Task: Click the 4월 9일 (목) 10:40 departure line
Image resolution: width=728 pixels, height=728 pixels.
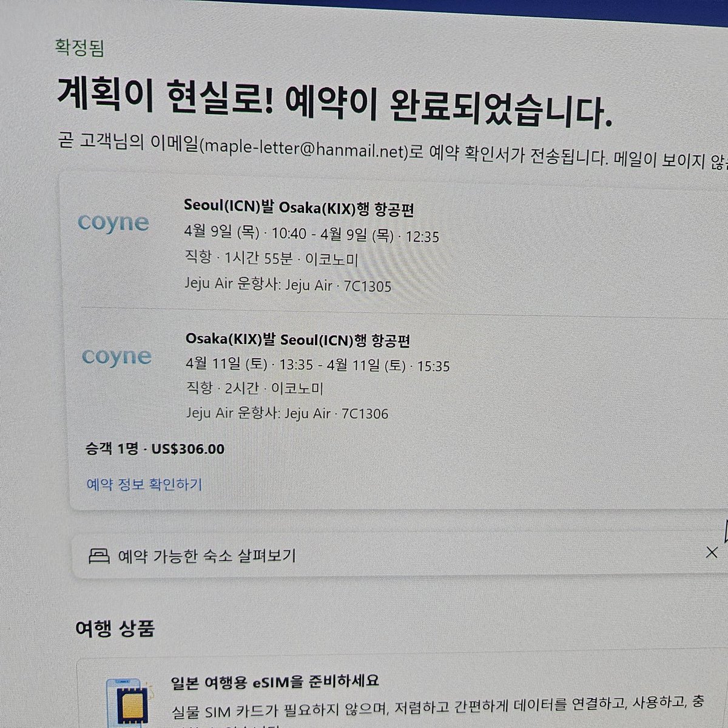Action: [x=312, y=235]
